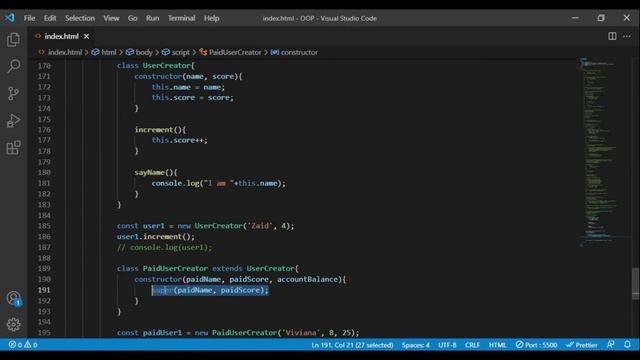Image resolution: width=640 pixels, height=360 pixels.
Task: Split the editor to the right
Action: [x=612, y=36]
